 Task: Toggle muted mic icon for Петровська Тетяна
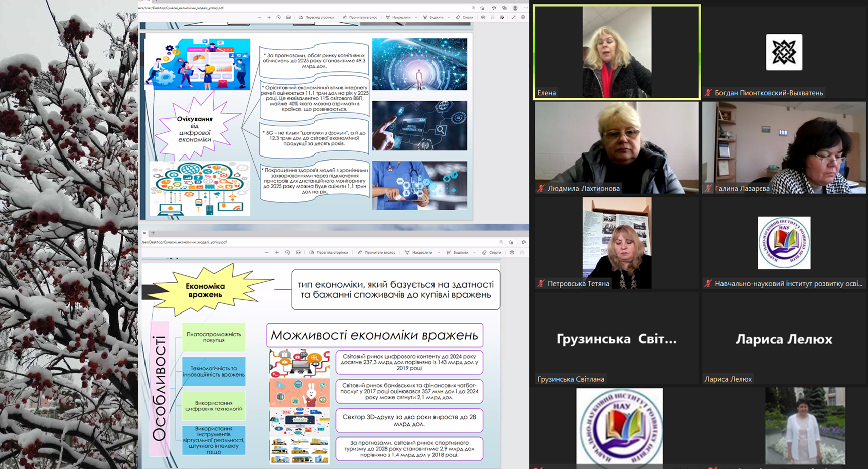coord(541,284)
